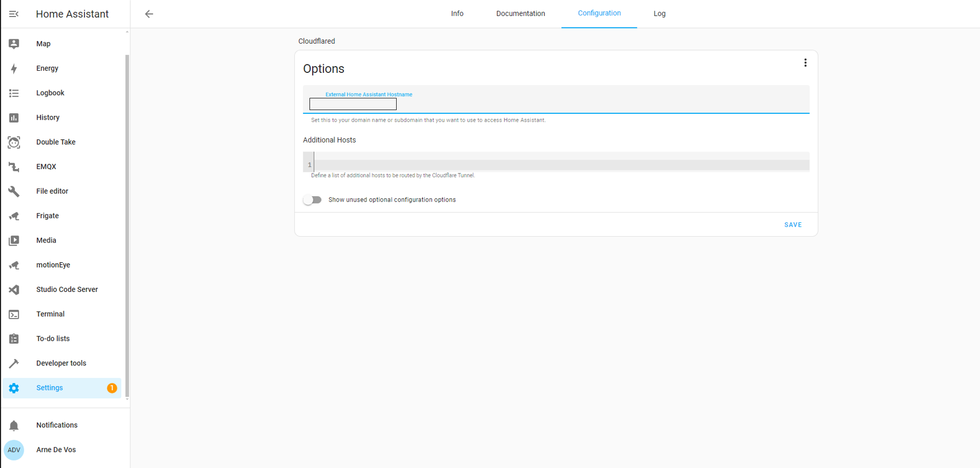Open Frigate sidebar entry

(x=62, y=216)
